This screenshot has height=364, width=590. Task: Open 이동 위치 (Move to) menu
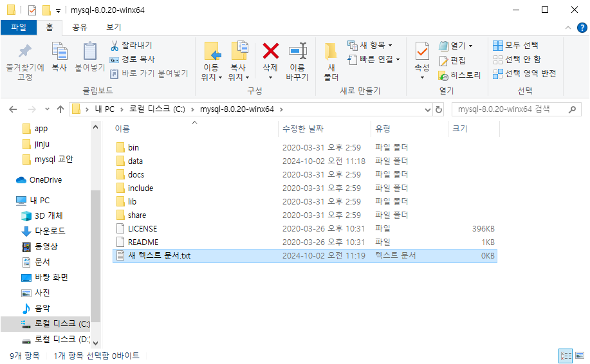pyautogui.click(x=212, y=62)
